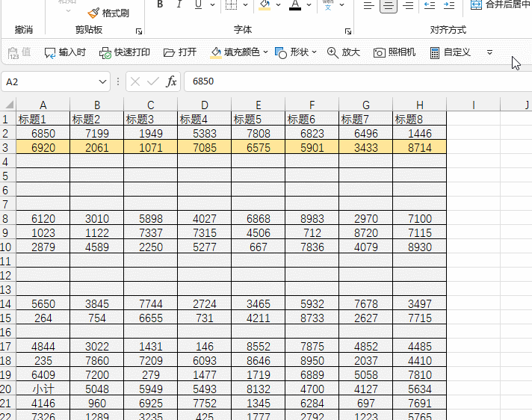532x420 pixels.
Task: Open the font color dropdown arrow
Action: coord(309,4)
